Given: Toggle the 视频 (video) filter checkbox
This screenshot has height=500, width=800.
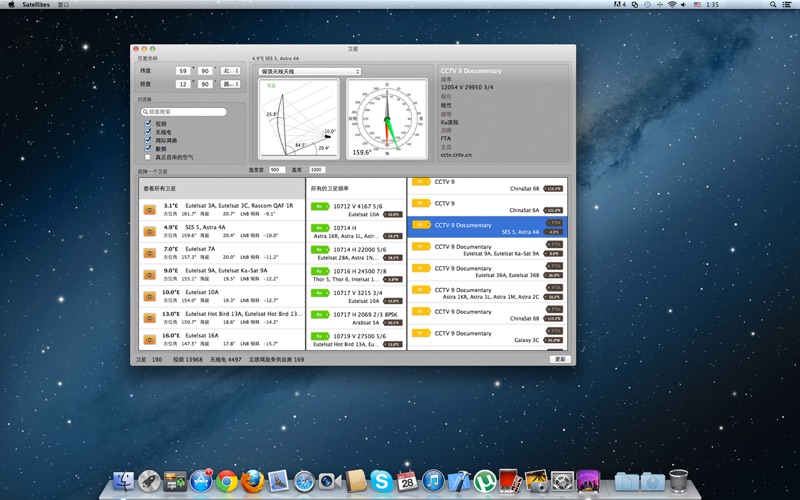Looking at the screenshot, I should point(148,123).
